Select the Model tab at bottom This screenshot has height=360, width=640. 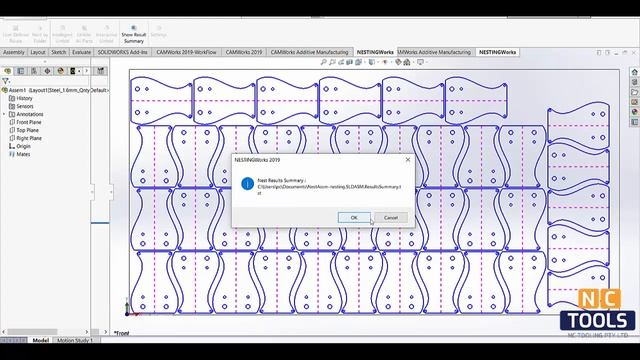tap(40, 340)
